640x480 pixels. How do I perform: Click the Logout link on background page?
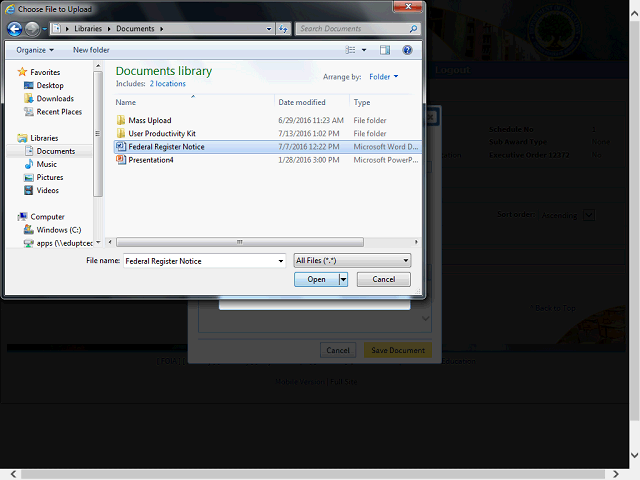pyautogui.click(x=452, y=70)
